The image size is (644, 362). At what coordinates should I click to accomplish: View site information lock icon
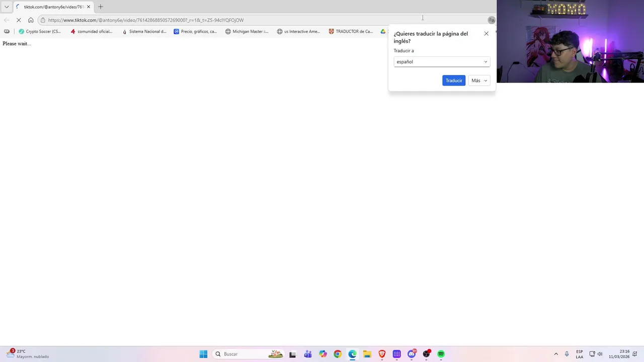(x=43, y=20)
